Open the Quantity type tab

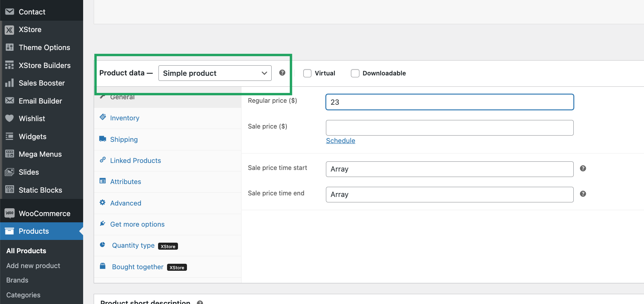click(168, 245)
